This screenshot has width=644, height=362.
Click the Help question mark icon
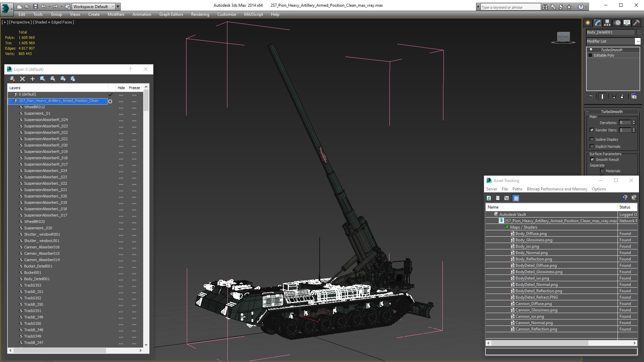(581, 7)
